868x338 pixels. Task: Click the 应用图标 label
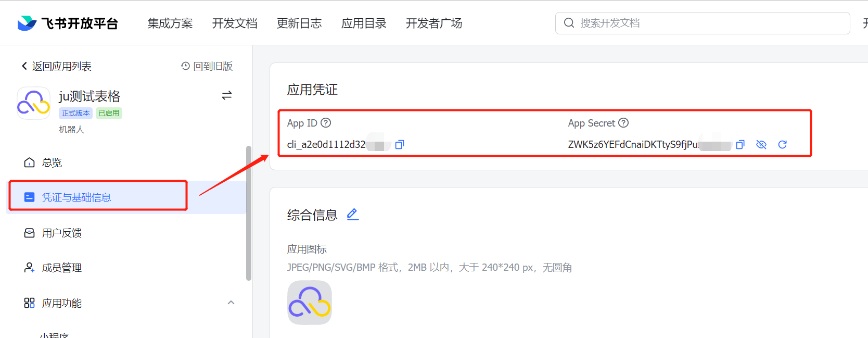click(x=307, y=249)
